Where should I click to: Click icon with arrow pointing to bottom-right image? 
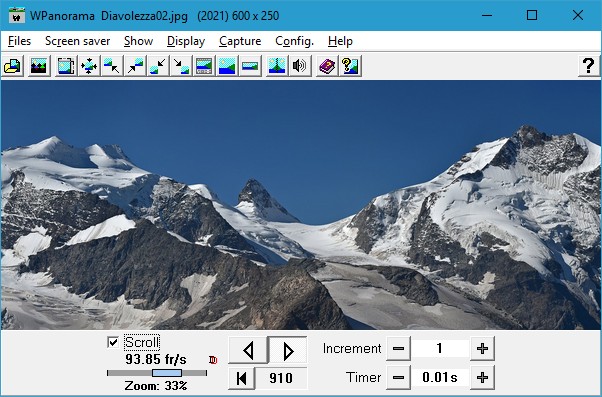[181, 66]
